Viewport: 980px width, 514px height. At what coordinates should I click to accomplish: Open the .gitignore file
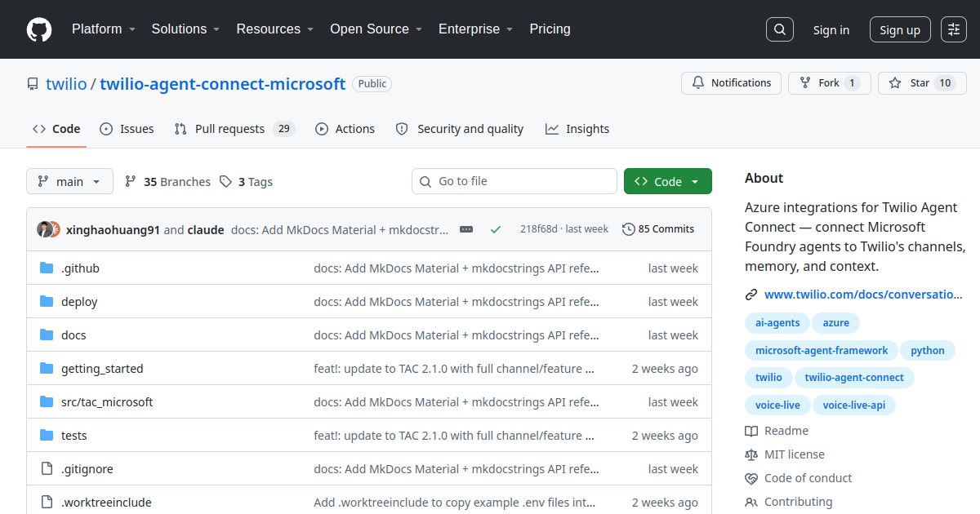pyautogui.click(x=87, y=469)
